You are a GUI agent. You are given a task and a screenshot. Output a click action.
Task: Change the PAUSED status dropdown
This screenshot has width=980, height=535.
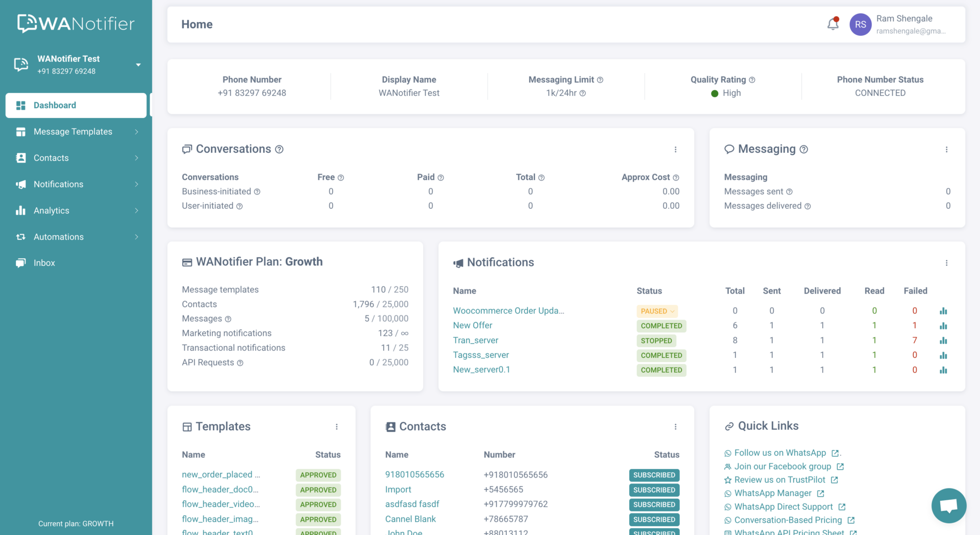[657, 311]
